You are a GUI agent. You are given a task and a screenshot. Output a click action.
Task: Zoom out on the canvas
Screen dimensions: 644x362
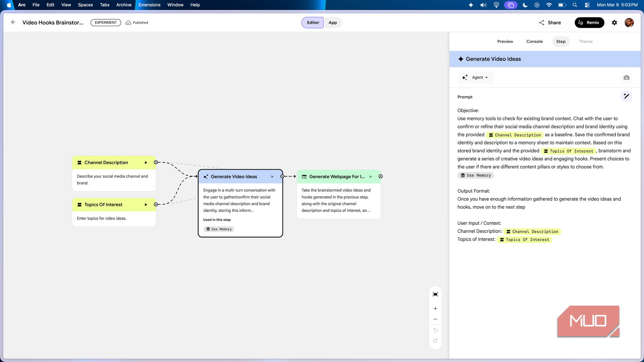tap(435, 319)
